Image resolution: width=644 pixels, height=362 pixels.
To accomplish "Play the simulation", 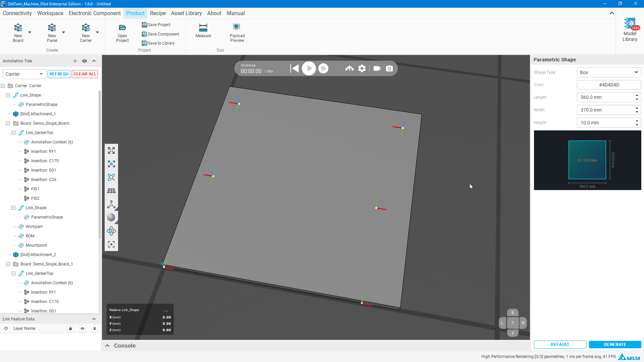I will click(309, 68).
